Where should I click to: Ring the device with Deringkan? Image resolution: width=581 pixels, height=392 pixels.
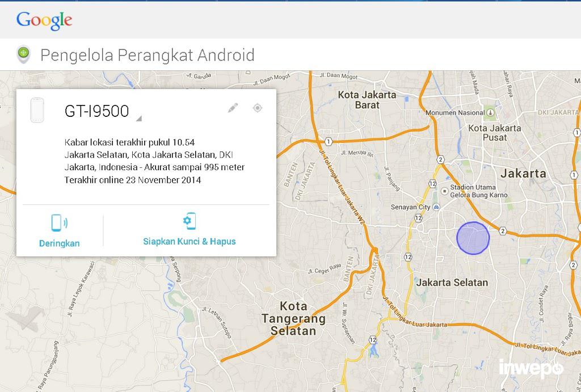(x=59, y=230)
